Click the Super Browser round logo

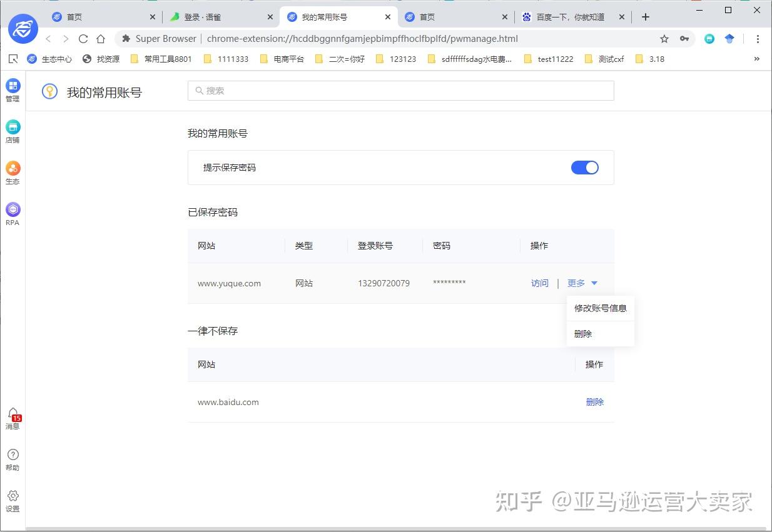tap(23, 28)
